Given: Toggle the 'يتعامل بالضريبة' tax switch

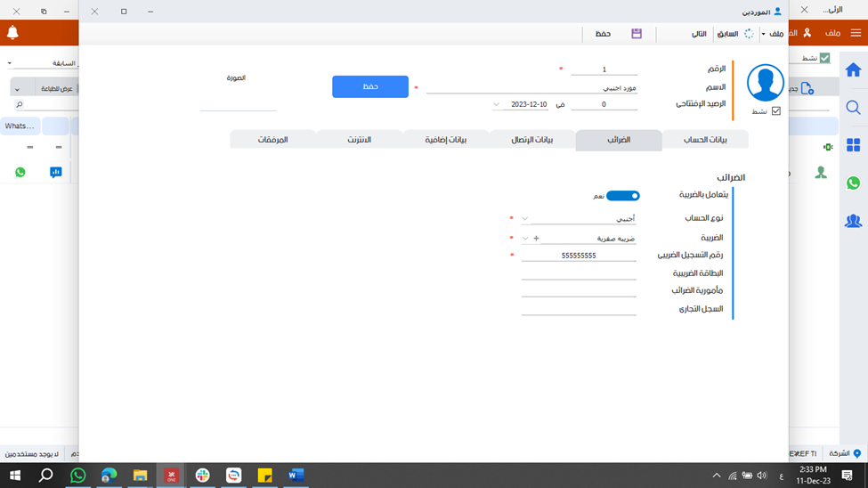Looking at the screenshot, I should click(x=622, y=195).
